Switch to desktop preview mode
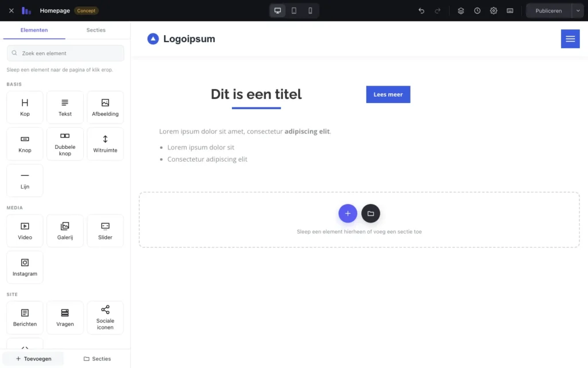Image resolution: width=588 pixels, height=368 pixels. tap(277, 10)
